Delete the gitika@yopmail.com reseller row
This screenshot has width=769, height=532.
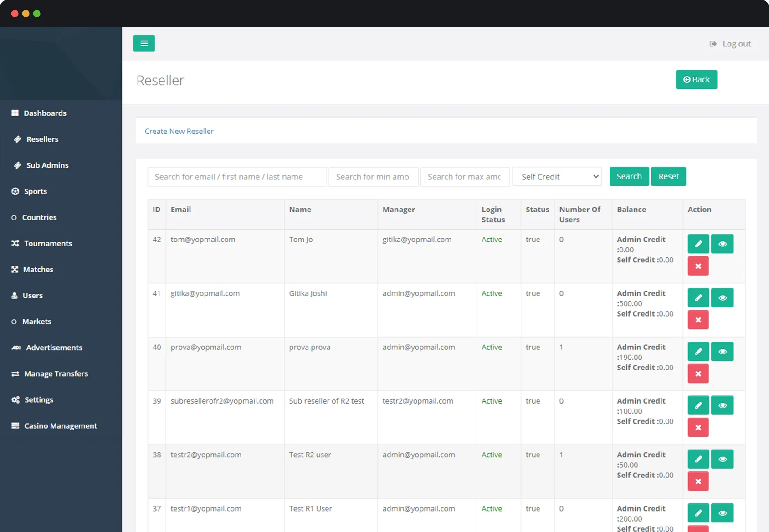[x=698, y=320]
